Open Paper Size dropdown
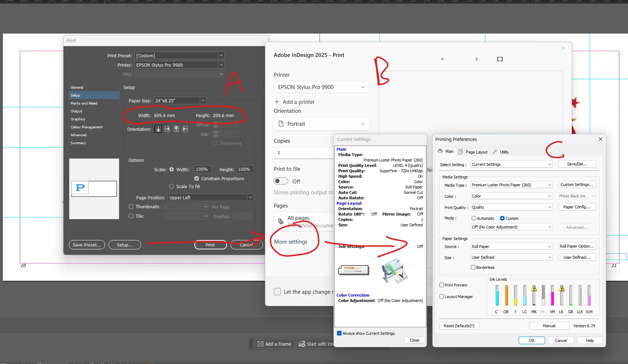Screen dimensions: 628x364 pos(180,101)
